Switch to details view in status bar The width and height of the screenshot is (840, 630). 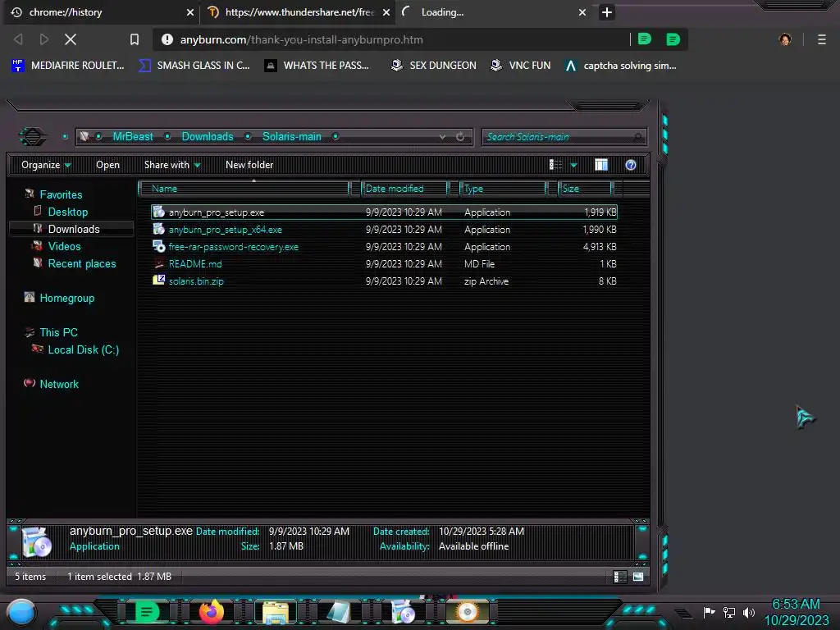click(x=620, y=577)
